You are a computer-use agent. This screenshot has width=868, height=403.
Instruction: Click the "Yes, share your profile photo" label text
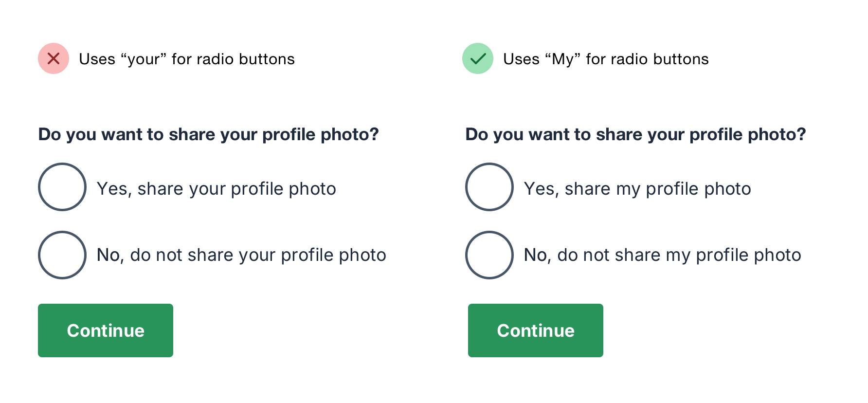216,189
